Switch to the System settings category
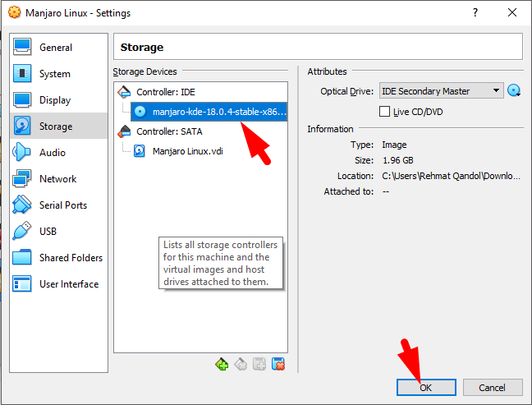 pos(54,74)
